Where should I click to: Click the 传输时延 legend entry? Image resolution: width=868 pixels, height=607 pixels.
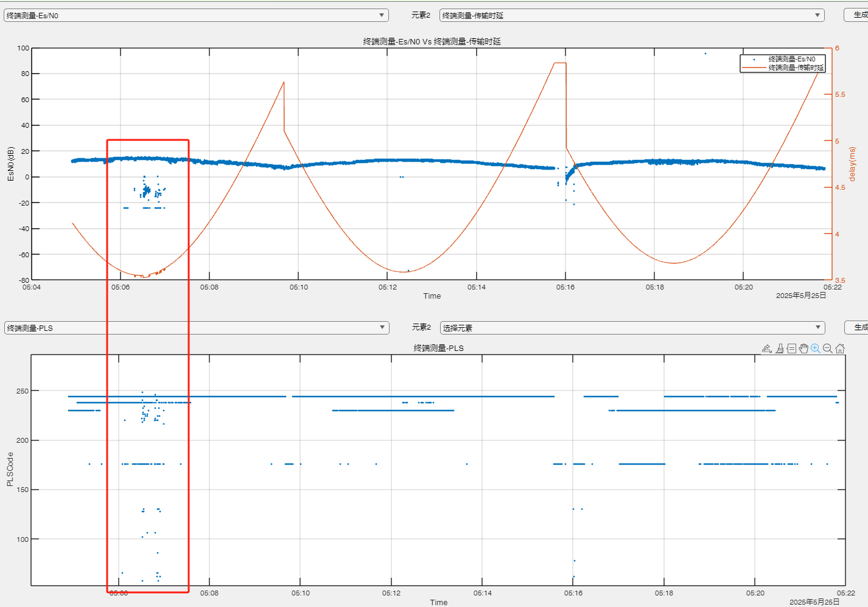tap(796, 68)
